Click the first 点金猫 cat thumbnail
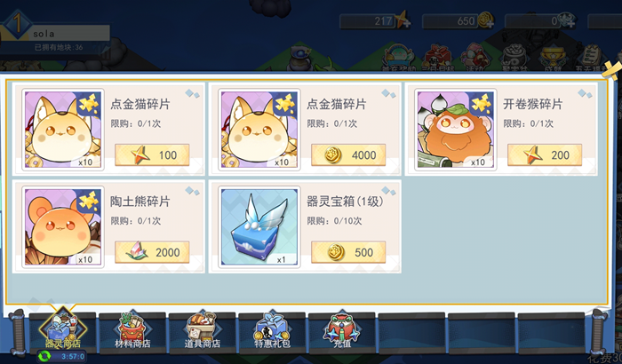Screen dimensions: 622x364 pyautogui.click(x=63, y=130)
